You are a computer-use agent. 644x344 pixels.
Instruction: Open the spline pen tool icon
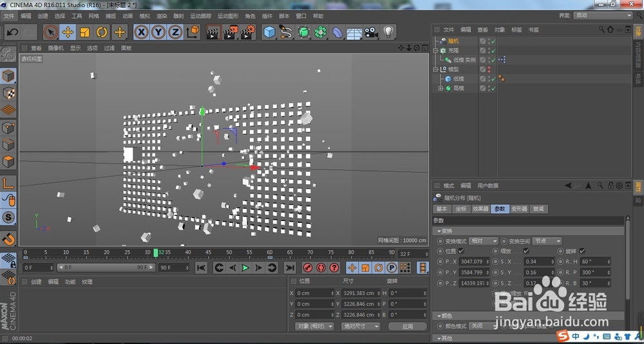pos(287,32)
